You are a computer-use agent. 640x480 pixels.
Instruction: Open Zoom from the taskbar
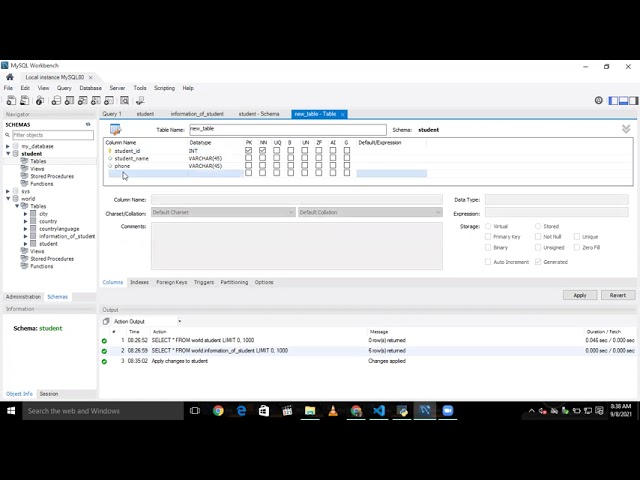[x=448, y=411]
